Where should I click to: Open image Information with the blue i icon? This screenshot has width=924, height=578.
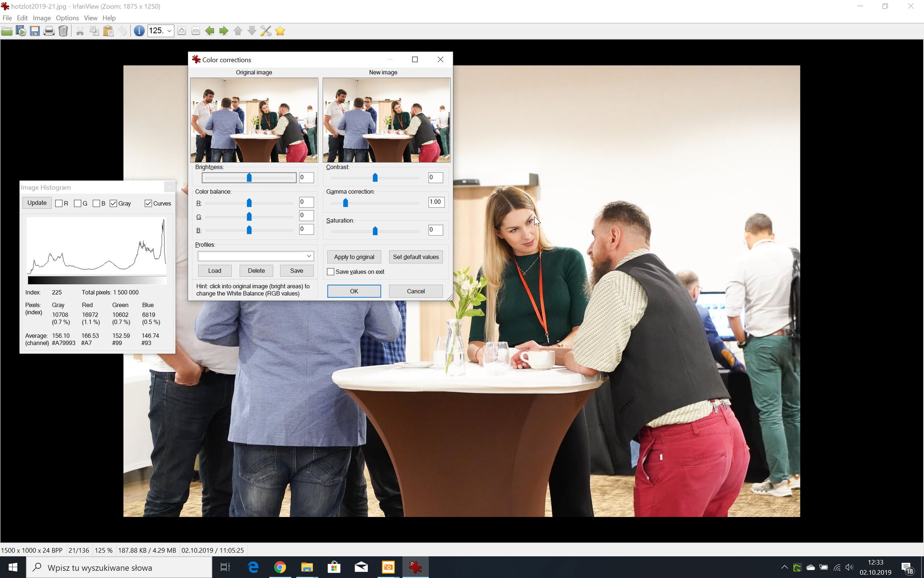point(139,31)
